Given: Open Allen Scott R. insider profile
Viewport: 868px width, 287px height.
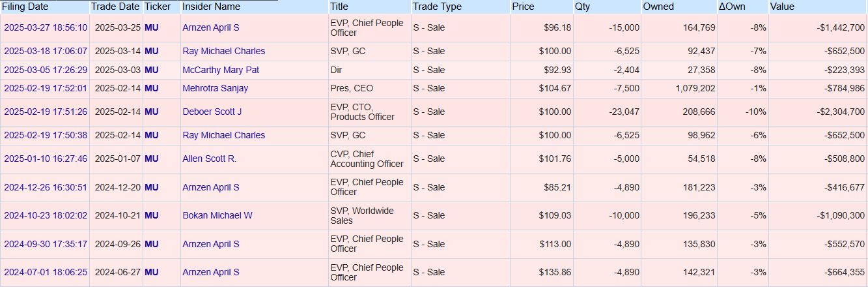Looking at the screenshot, I should tap(209, 159).
